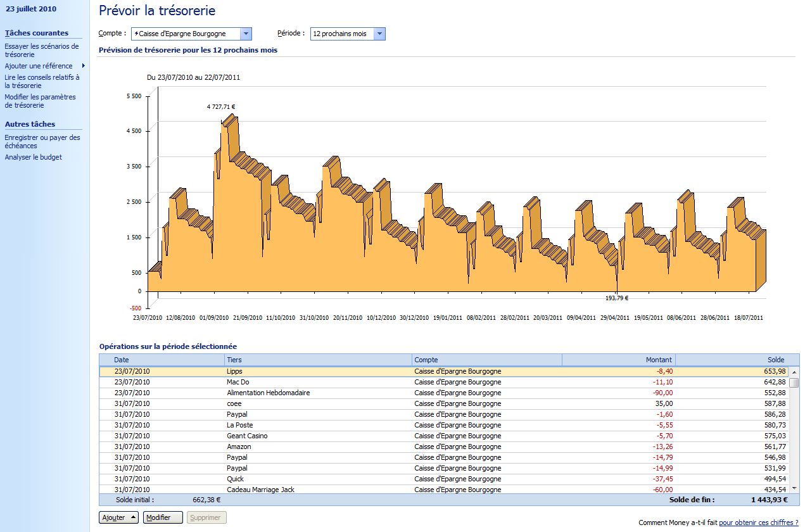Open Analyser le budget link

(33, 157)
